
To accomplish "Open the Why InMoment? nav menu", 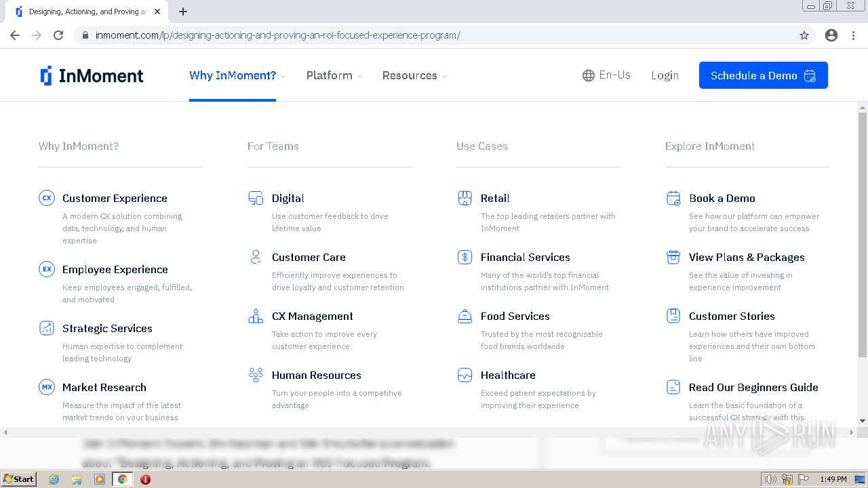I will (233, 75).
